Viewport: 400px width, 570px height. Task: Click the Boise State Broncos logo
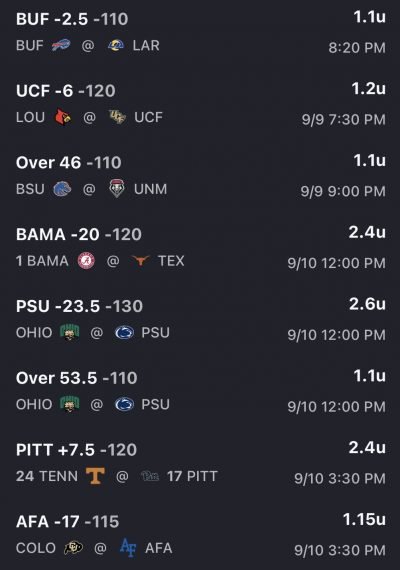(62, 189)
